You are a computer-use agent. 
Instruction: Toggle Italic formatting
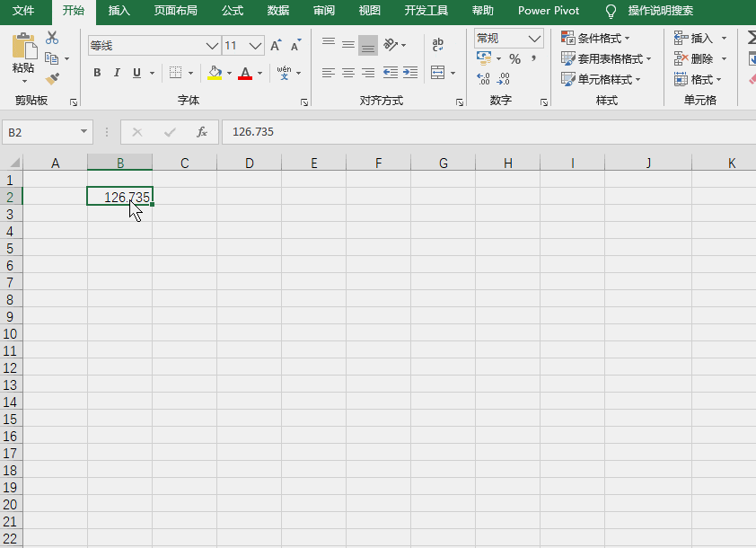click(x=117, y=73)
